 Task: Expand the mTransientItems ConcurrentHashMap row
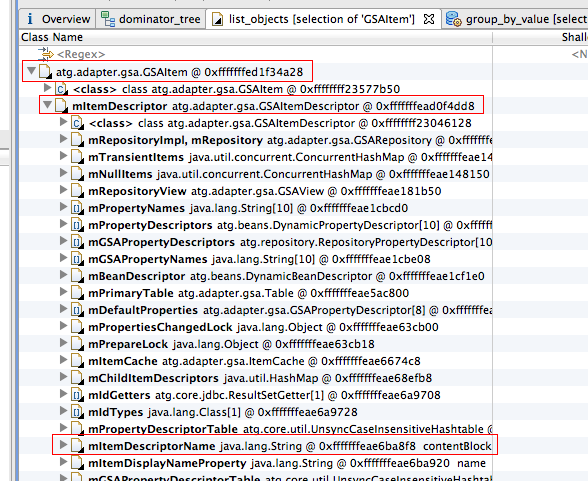(63, 156)
